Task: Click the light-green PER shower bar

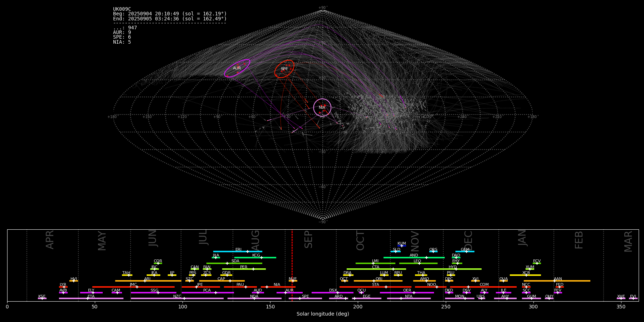Action: coord(244,269)
